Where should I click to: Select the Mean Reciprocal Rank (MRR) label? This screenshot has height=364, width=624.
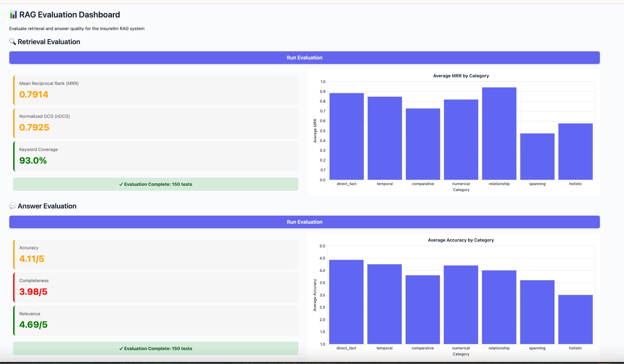coord(49,83)
